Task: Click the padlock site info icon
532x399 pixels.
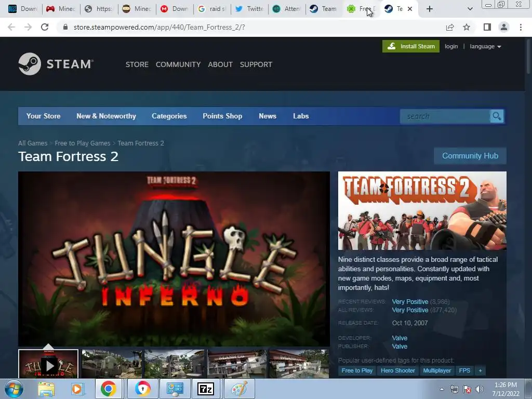Action: [65, 27]
